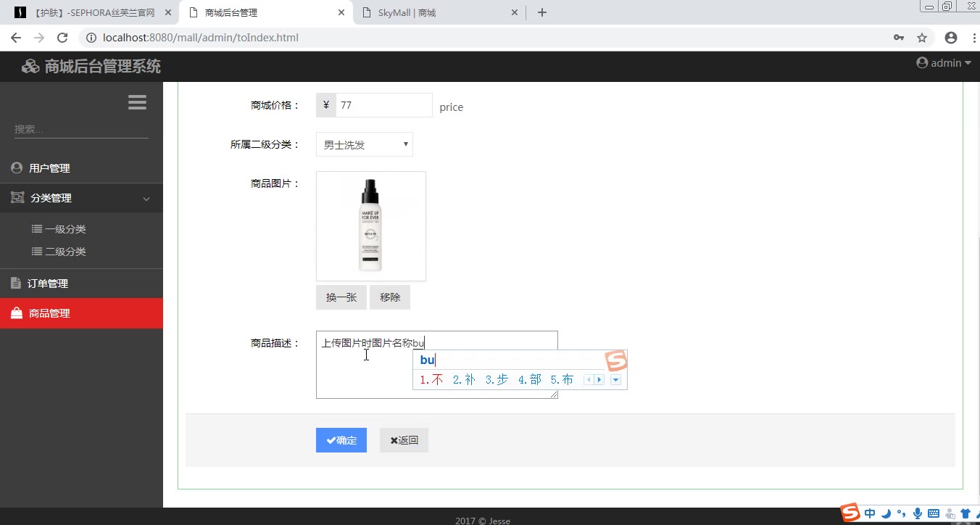Viewport: 980px width, 525px height.
Task: Click the browser reload icon
Action: tap(62, 38)
